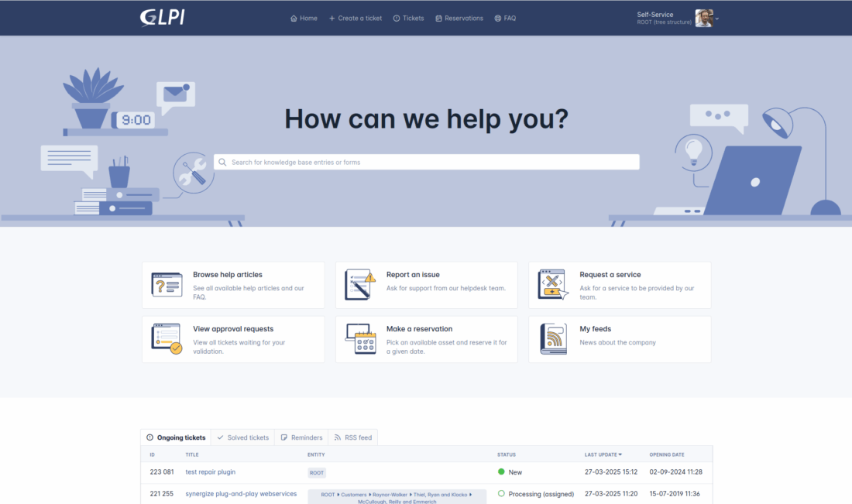
Task: Sort by the Entity column header
Action: (316, 454)
